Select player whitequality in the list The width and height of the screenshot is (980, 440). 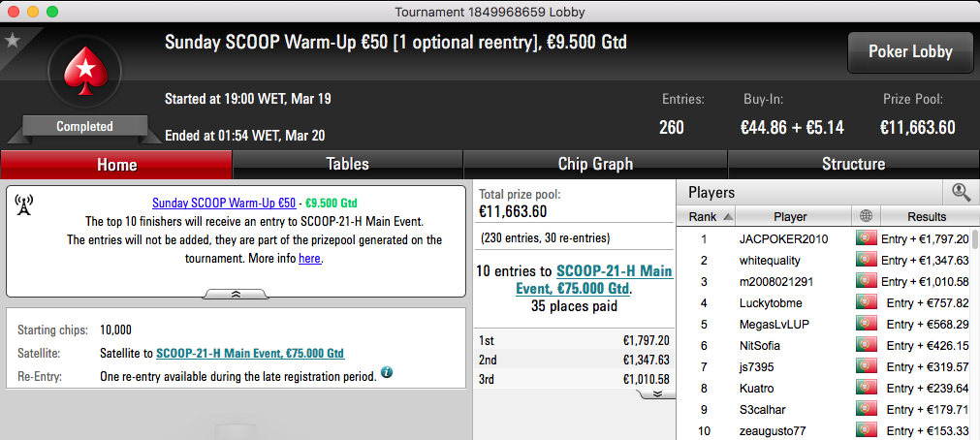pos(770,260)
